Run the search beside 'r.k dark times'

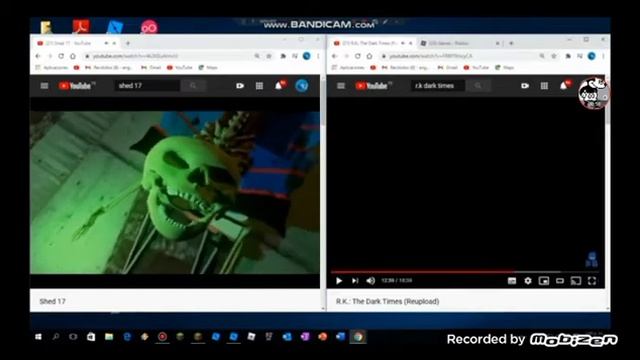(478, 86)
